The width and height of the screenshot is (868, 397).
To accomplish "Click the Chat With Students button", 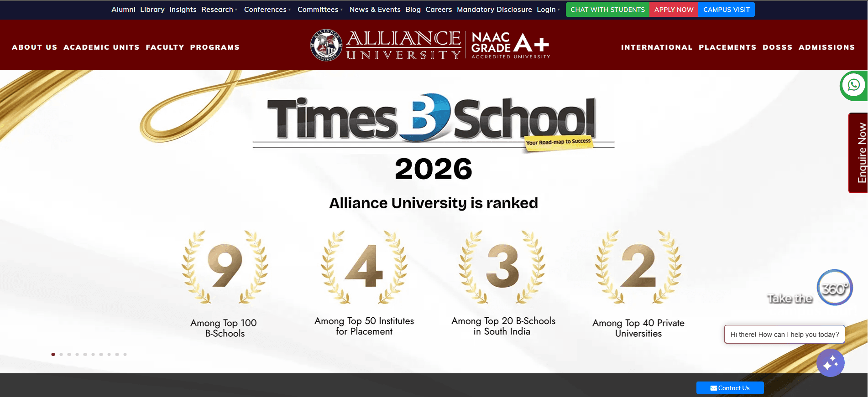I will click(x=607, y=10).
